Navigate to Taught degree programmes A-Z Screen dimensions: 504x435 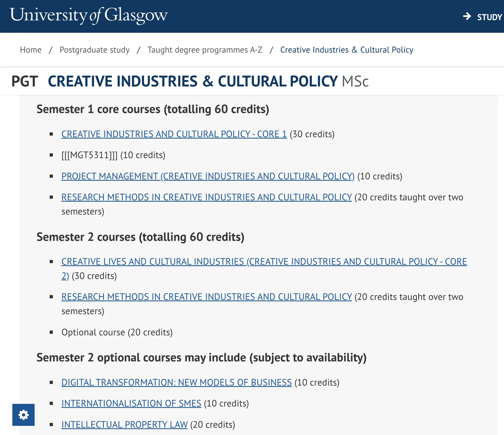click(x=205, y=50)
